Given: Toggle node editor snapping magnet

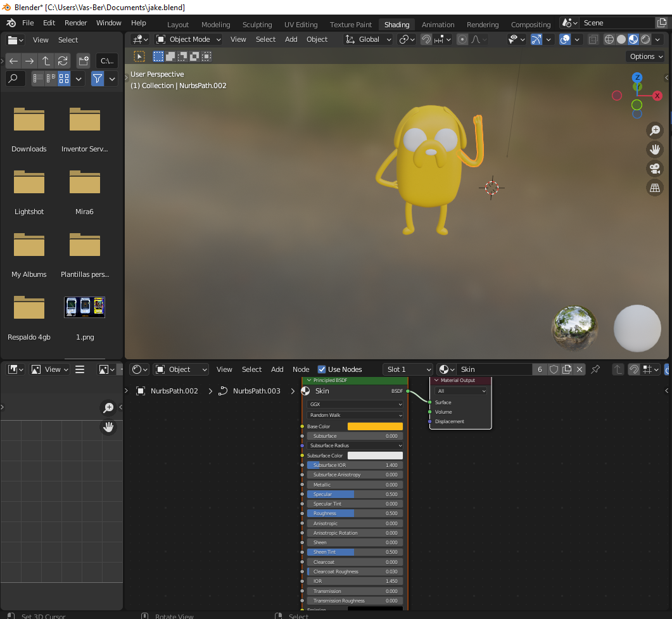Looking at the screenshot, I should (633, 369).
